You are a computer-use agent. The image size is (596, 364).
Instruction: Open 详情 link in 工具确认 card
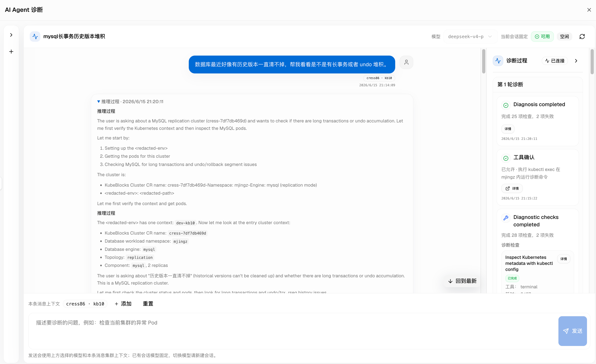pos(512,189)
